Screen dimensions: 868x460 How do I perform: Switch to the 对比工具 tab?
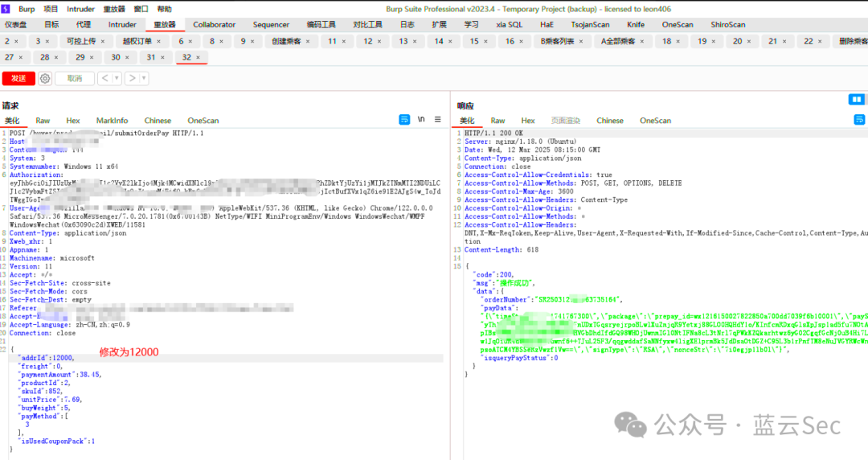click(367, 24)
